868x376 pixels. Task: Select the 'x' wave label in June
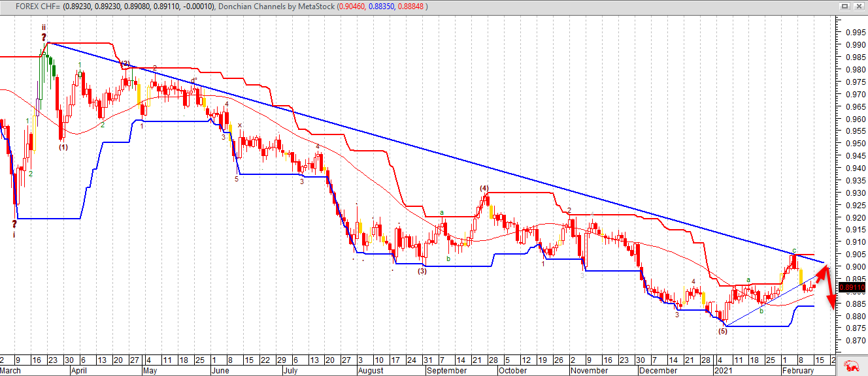pos(239,125)
